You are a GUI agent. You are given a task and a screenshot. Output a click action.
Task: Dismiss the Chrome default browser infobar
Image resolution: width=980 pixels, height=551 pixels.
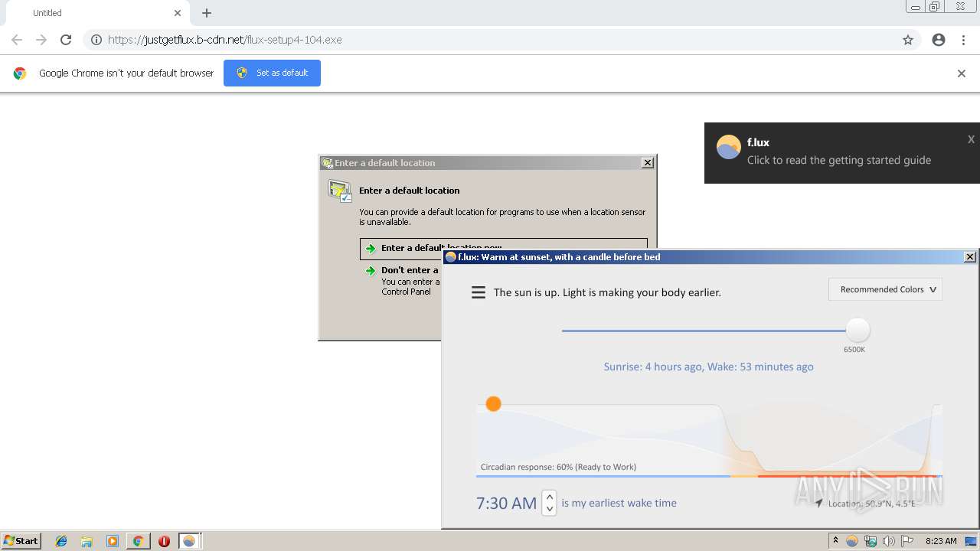click(962, 73)
